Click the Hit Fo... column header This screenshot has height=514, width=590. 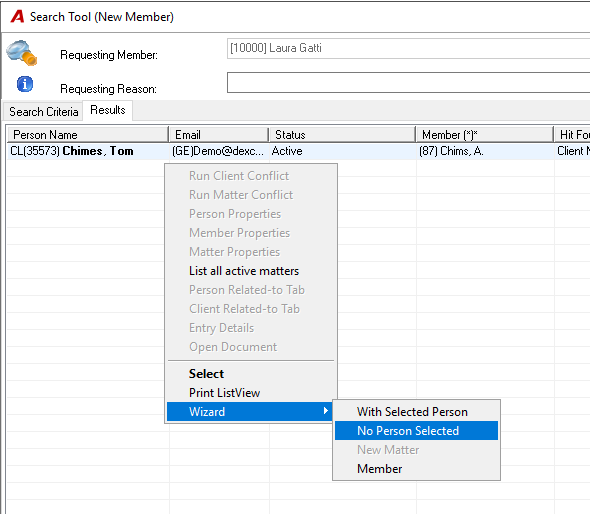pos(572,135)
